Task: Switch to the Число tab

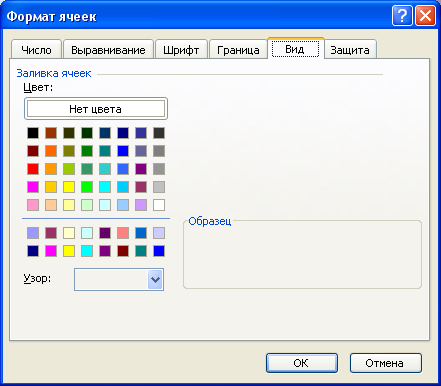Action: pos(36,50)
